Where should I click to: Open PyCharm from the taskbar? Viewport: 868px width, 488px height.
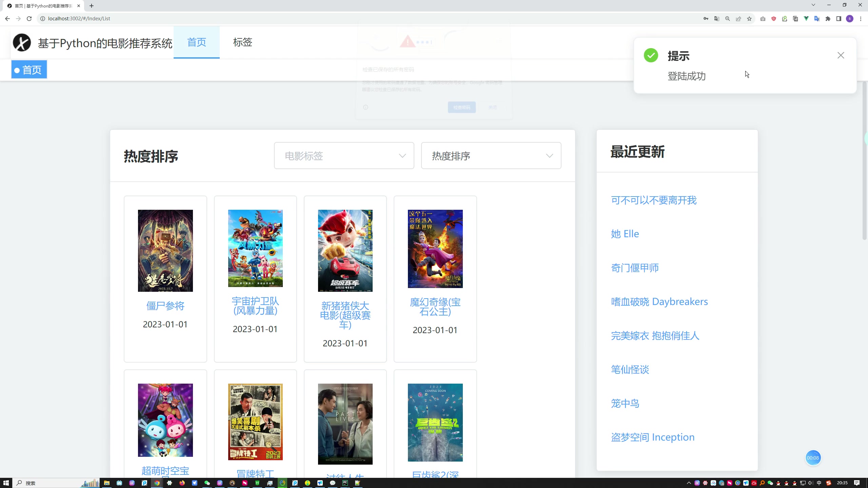point(345,483)
